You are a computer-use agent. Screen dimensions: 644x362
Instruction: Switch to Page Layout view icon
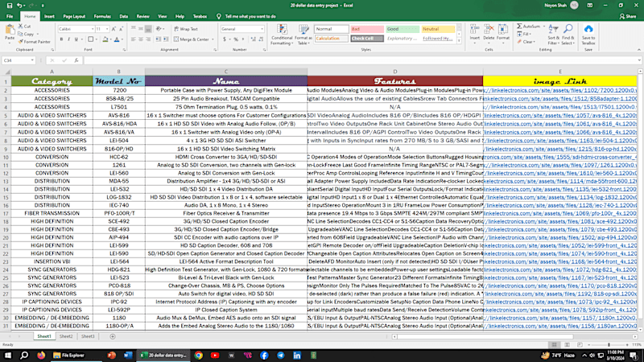coord(567,345)
